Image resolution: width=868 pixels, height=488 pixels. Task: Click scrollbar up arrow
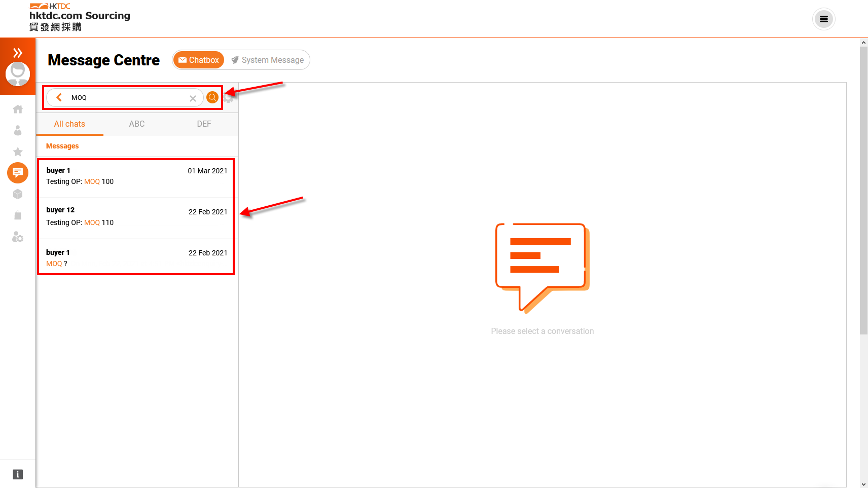pos(864,43)
